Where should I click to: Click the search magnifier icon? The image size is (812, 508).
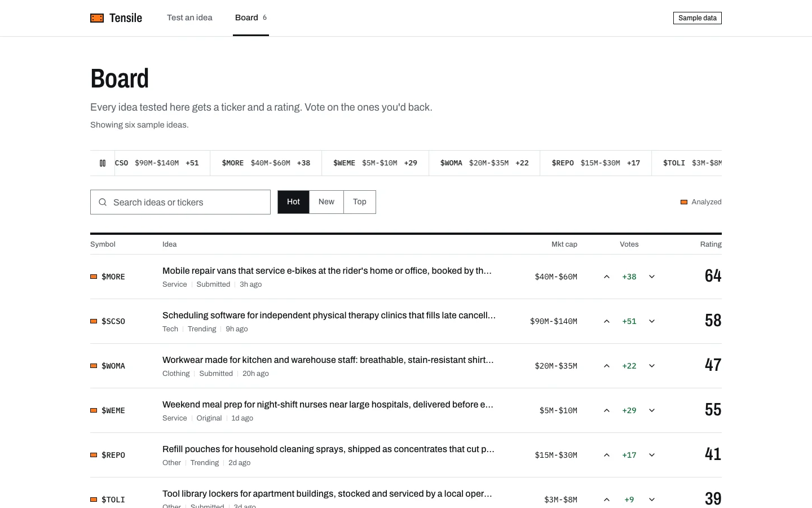click(x=103, y=202)
